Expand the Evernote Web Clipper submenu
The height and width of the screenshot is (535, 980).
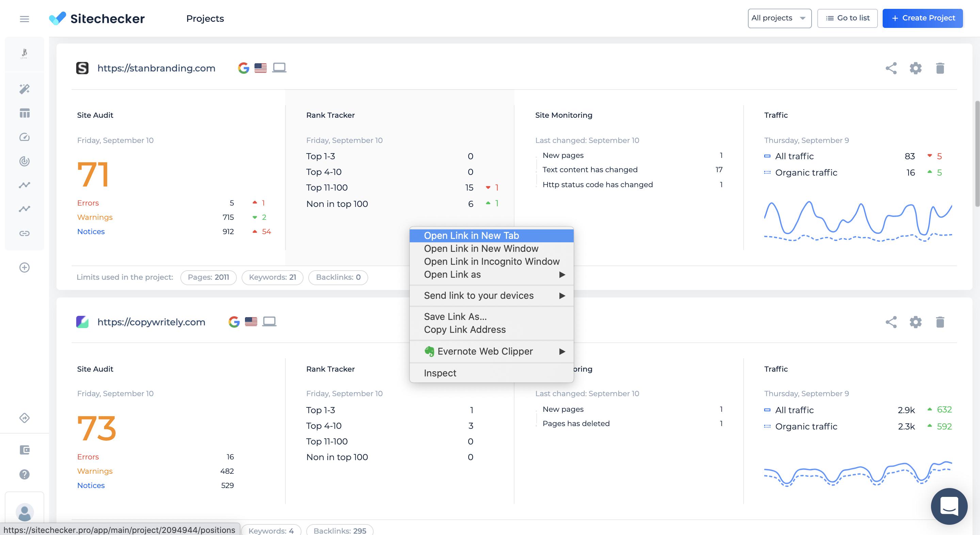pyautogui.click(x=491, y=351)
